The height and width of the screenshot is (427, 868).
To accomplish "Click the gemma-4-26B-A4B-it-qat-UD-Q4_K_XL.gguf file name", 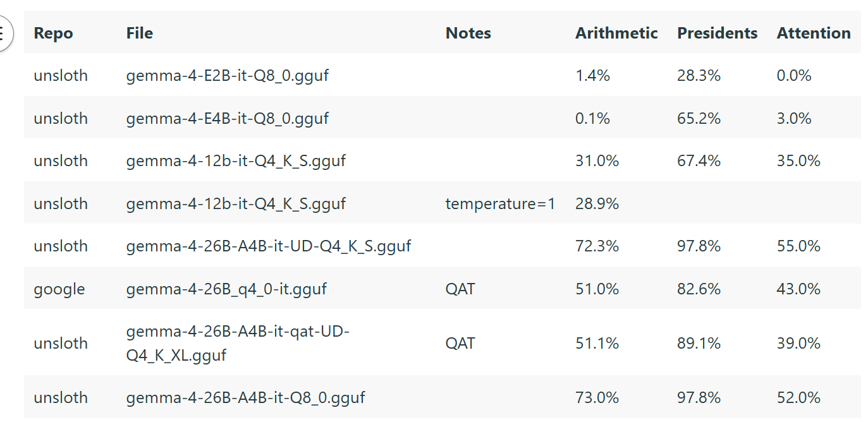I will coord(238,343).
